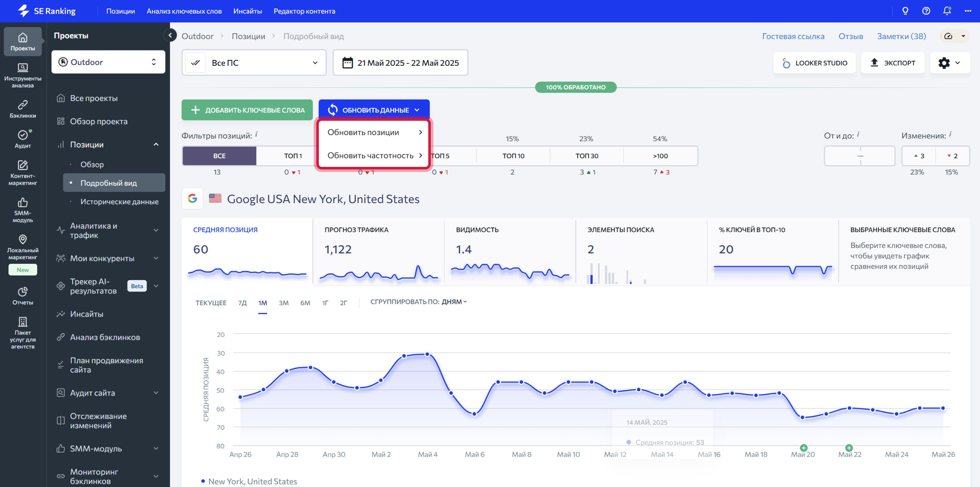Click the ЭКСПОРТ button
Viewport: 980px width, 487px height.
pyautogui.click(x=892, y=63)
